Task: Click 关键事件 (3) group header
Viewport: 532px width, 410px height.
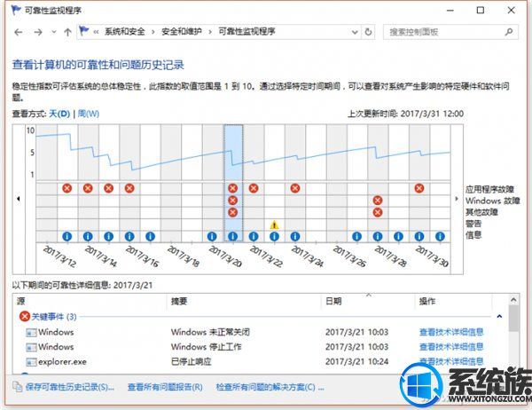Action: [x=54, y=317]
